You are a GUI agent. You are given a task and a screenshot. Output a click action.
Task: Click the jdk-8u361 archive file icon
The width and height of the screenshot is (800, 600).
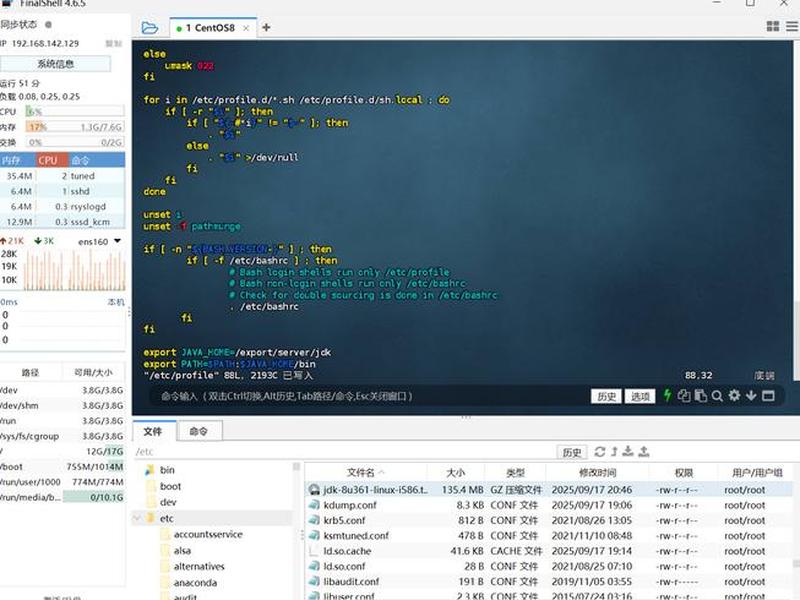coord(314,490)
